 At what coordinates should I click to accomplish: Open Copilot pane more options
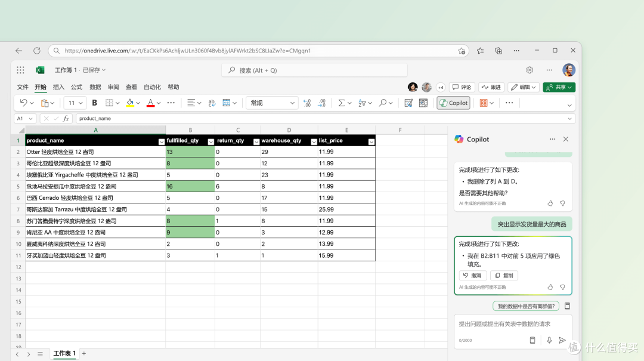coord(552,140)
